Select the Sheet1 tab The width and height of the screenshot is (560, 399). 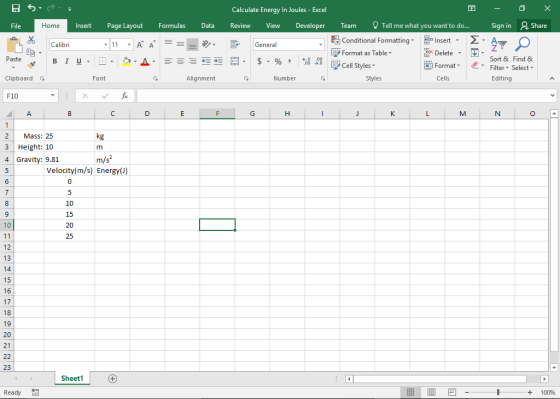pyautogui.click(x=72, y=378)
